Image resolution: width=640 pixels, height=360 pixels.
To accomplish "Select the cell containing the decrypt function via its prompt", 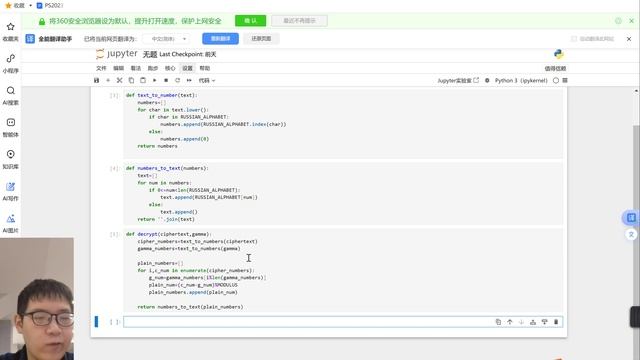I will [114, 234].
